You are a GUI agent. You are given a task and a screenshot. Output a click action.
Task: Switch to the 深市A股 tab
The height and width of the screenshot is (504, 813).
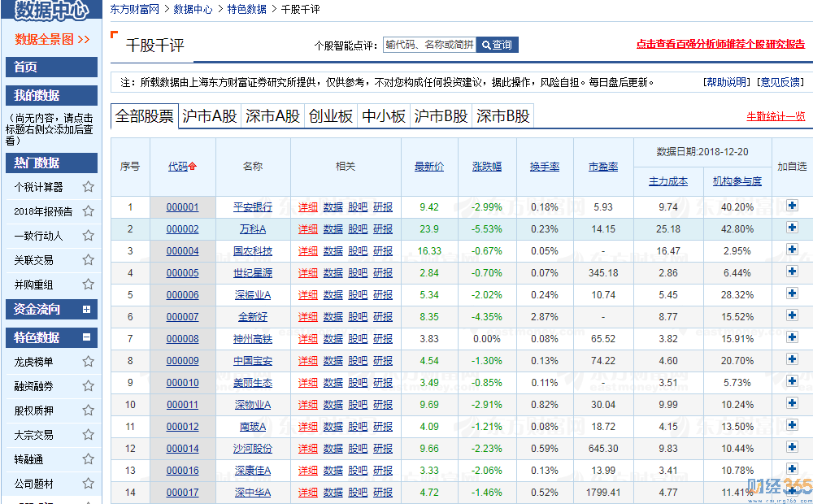tap(272, 115)
